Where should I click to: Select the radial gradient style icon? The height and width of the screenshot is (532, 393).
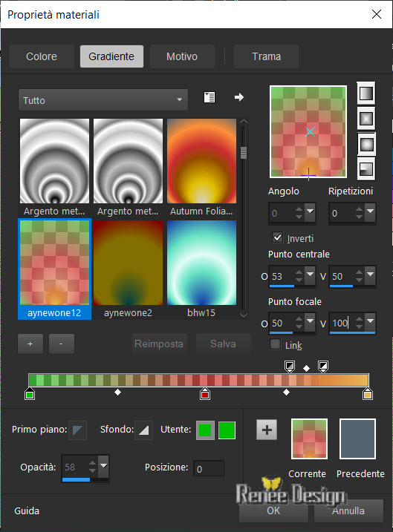tap(366, 169)
